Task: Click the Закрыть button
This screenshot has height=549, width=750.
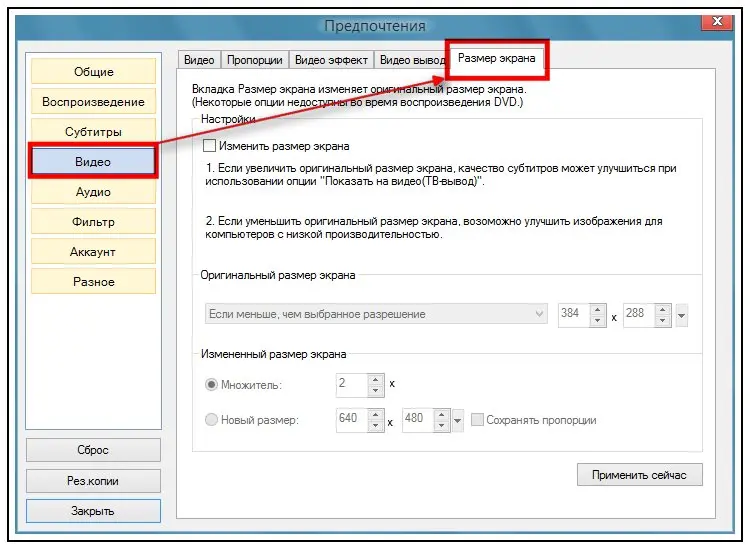Action: (93, 511)
